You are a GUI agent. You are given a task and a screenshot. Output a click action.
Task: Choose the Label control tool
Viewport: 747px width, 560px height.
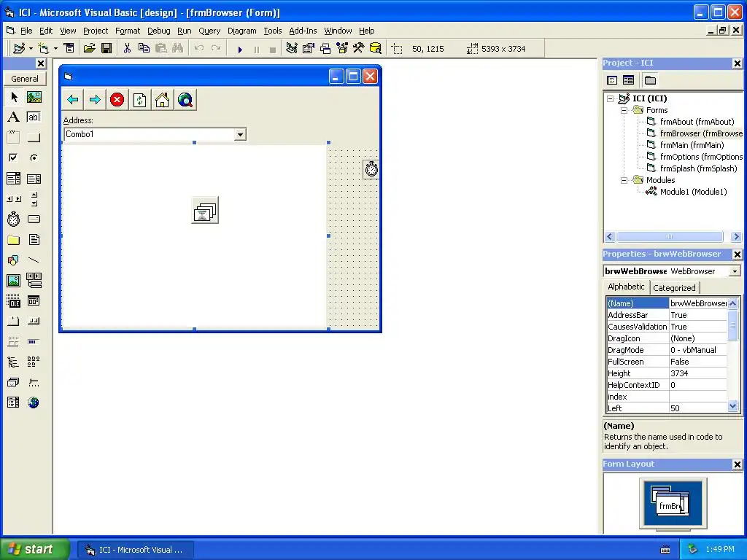coord(13,117)
